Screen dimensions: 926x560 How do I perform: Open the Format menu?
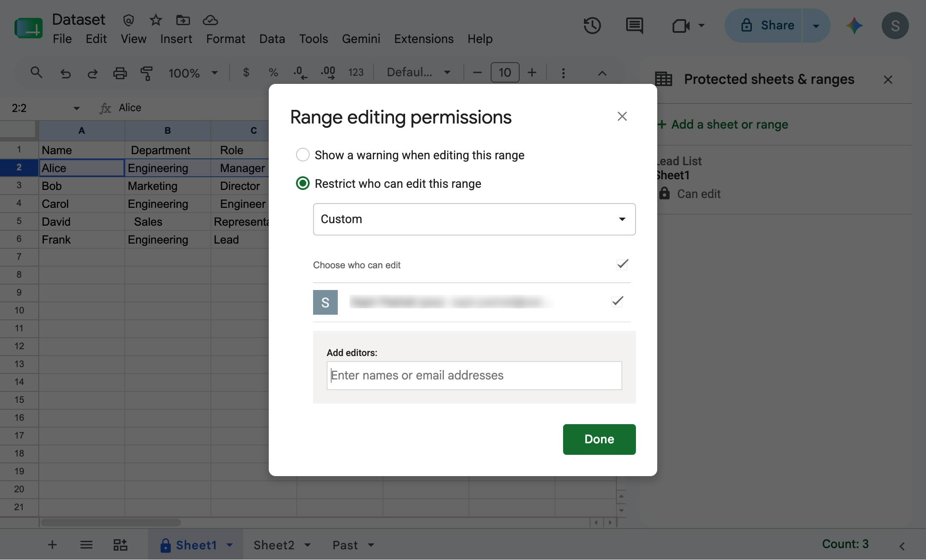(225, 39)
